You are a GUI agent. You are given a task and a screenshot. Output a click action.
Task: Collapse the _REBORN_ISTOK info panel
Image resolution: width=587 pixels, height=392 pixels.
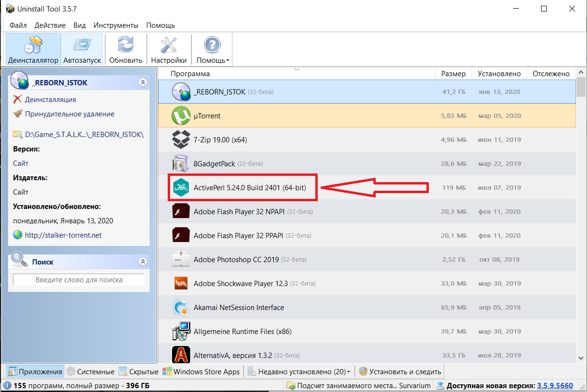tap(142, 82)
